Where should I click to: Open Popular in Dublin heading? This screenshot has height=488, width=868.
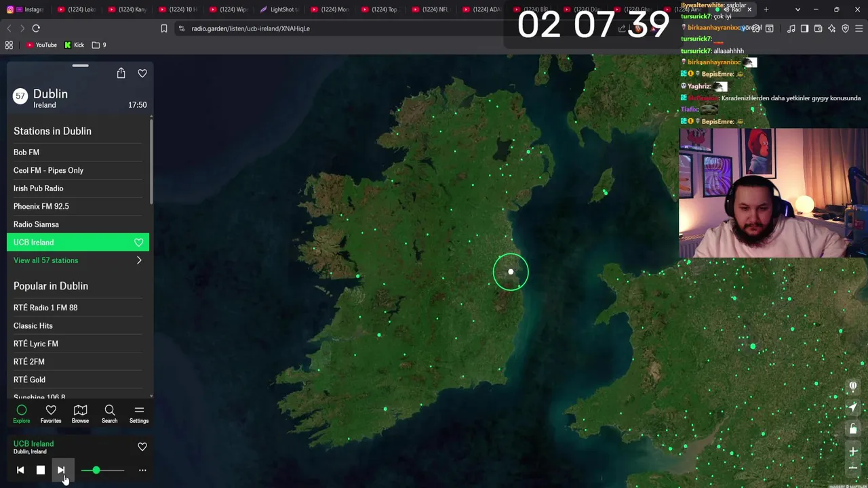(51, 286)
